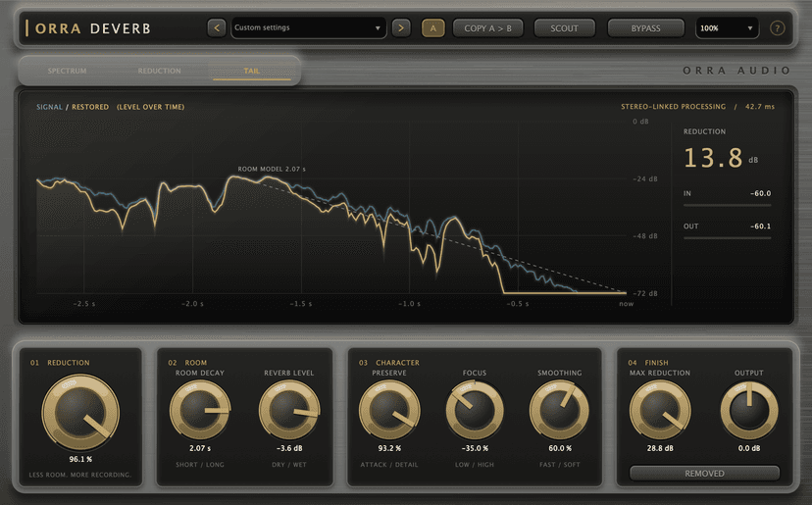Viewport: 812px width, 505px height.
Task: Expand the 100% scale dropdown
Action: 727,28
